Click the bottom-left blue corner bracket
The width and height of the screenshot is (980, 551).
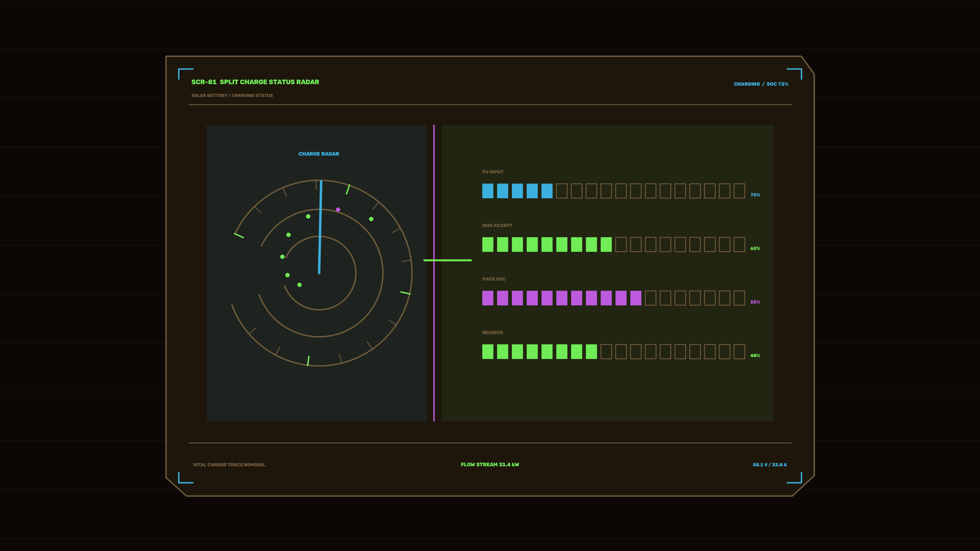point(186,478)
